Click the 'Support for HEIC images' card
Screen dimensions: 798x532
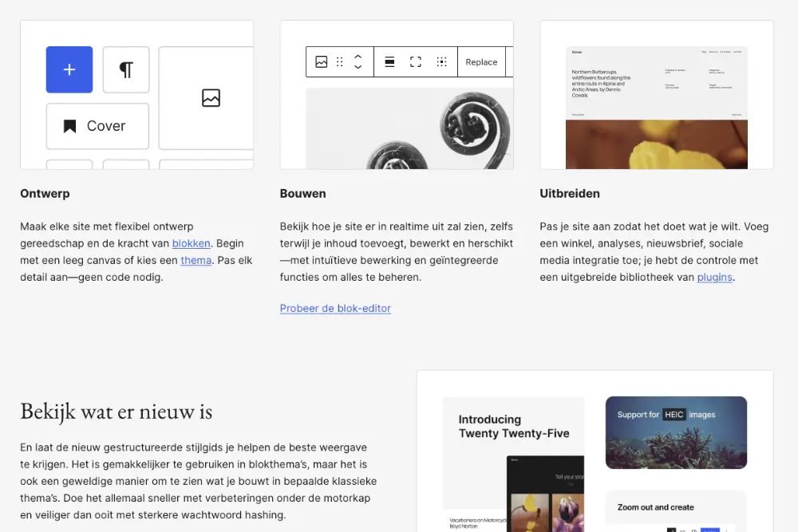676,432
